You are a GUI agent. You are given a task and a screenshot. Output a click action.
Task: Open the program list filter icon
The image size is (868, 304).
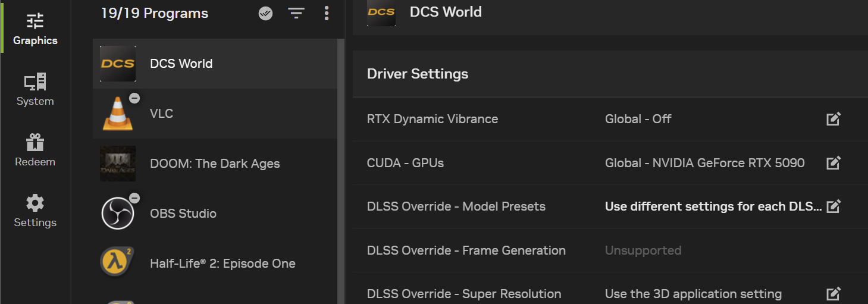point(296,13)
